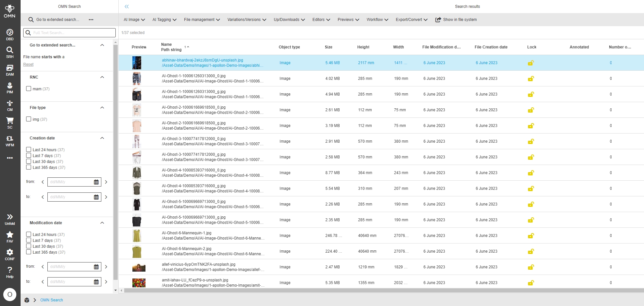Open the DBD dashboard icon in sidebar
The height and width of the screenshot is (306, 644).
pyautogui.click(x=10, y=34)
